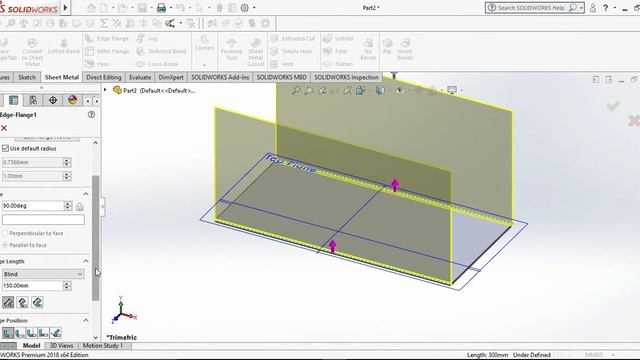This screenshot has width=640, height=360.
Task: Click the Forming Tool icon
Action: click(x=231, y=49)
